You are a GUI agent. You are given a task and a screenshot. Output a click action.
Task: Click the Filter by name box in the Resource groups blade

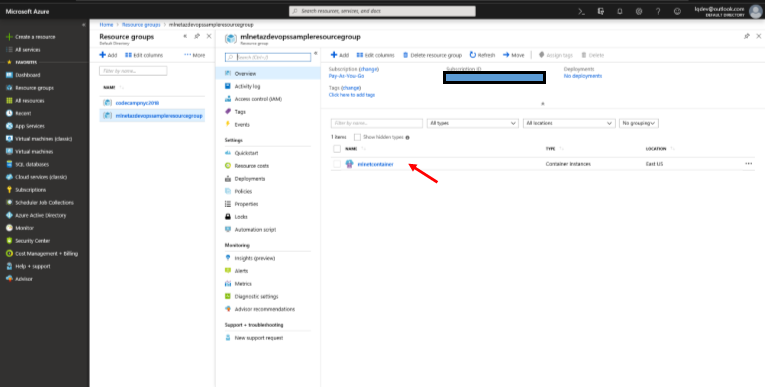click(x=133, y=71)
